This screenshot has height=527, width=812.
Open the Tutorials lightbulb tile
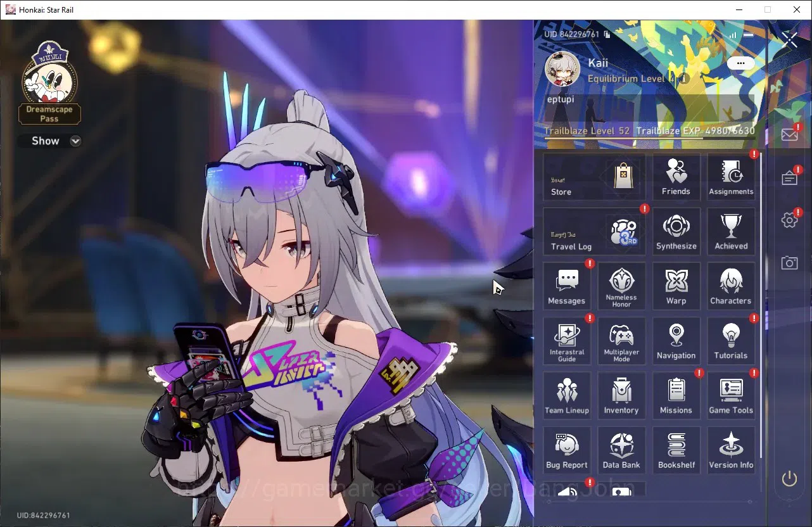pos(731,341)
